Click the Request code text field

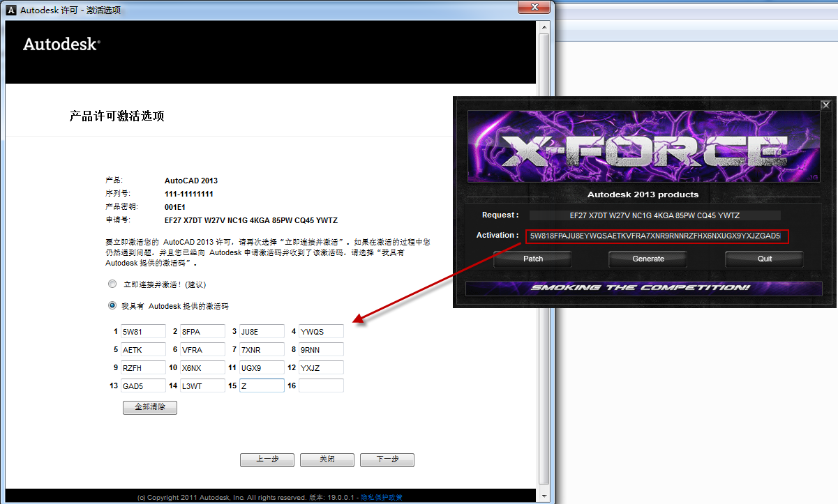[x=654, y=215]
